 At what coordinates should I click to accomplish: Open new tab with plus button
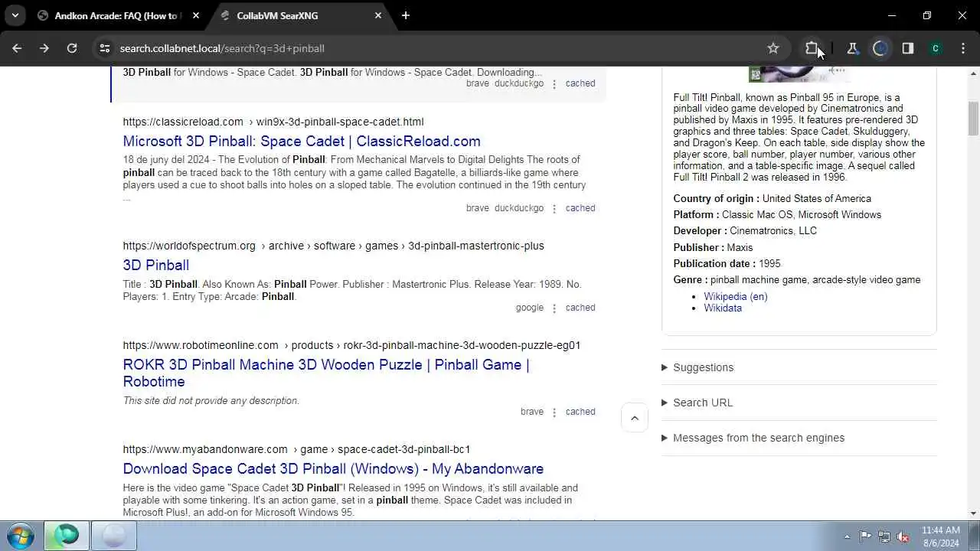(406, 15)
